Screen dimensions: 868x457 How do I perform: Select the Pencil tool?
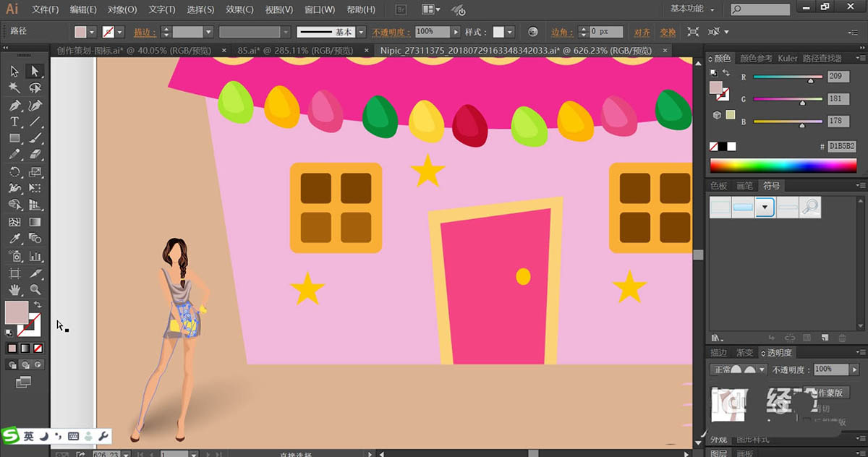[x=14, y=155]
